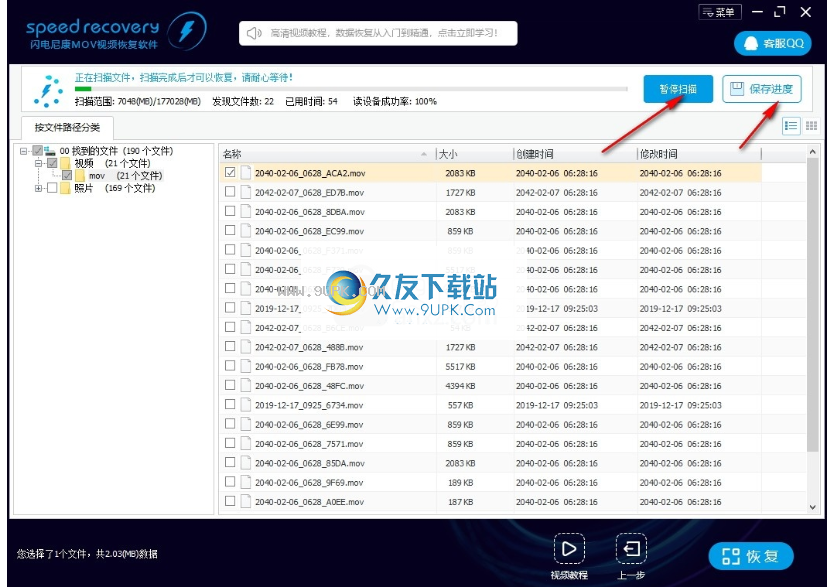The height and width of the screenshot is (587, 828).
Task: Sort by 大小 column header
Action: [474, 154]
